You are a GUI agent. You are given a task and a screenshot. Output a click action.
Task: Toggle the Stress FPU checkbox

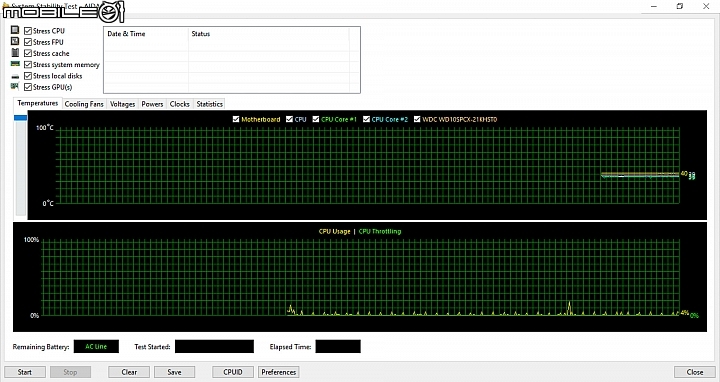28,42
